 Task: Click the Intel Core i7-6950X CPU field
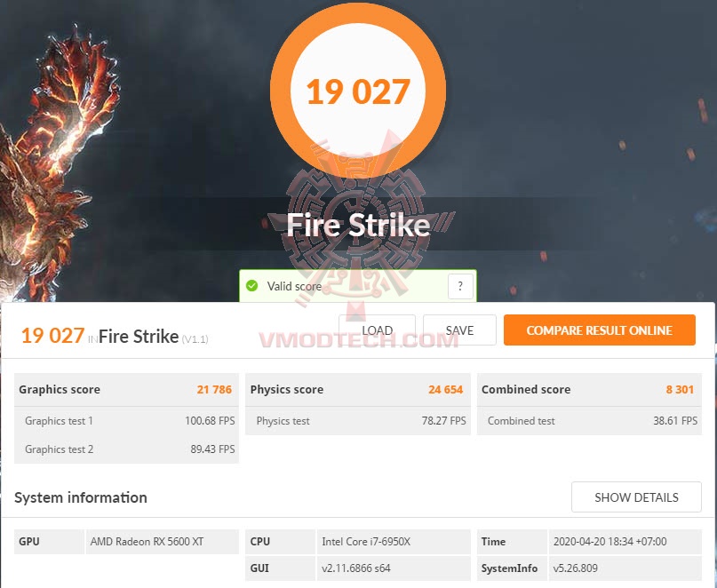[394, 541]
